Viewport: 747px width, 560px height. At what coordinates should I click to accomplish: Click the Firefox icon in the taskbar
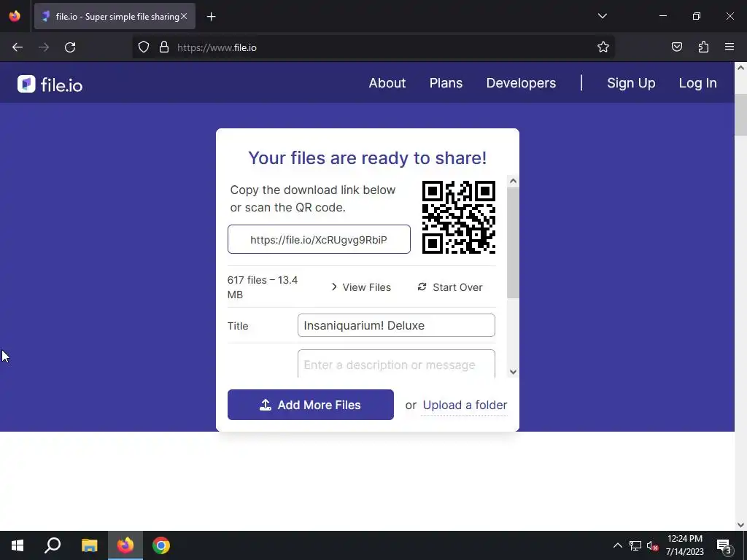125,545
